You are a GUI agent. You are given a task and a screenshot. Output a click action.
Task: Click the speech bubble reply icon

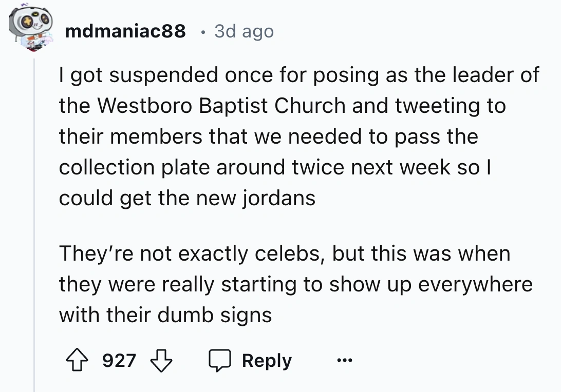point(222,361)
